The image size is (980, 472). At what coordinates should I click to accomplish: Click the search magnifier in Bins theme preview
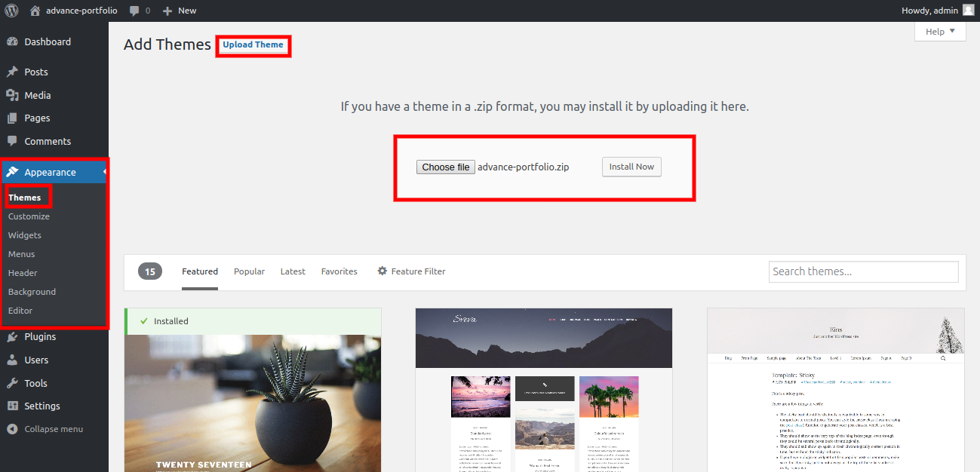coord(943,358)
